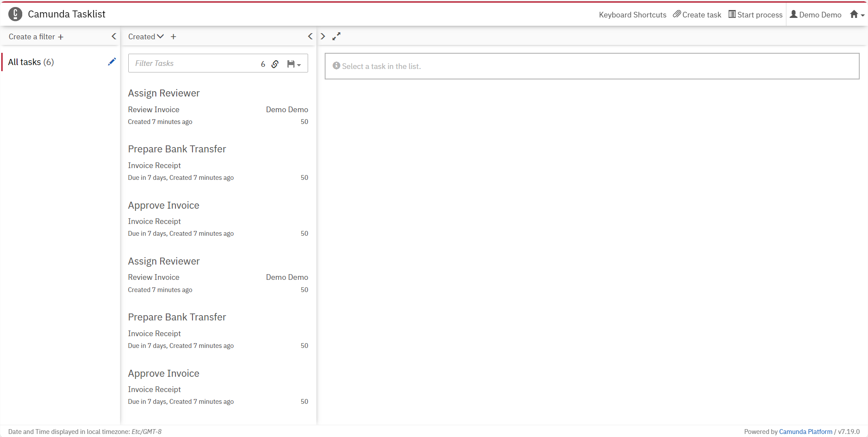The height and width of the screenshot is (437, 868).
Task: Maximize task view with the expand arrows icon
Action: [x=336, y=37]
